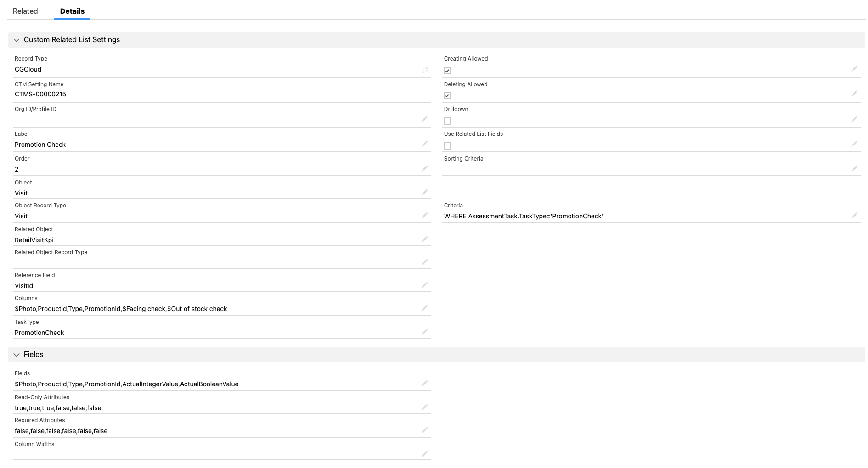Edit Sorting Criteria using pencil icon
Viewport: 868px width, 468px height.
[x=855, y=169]
